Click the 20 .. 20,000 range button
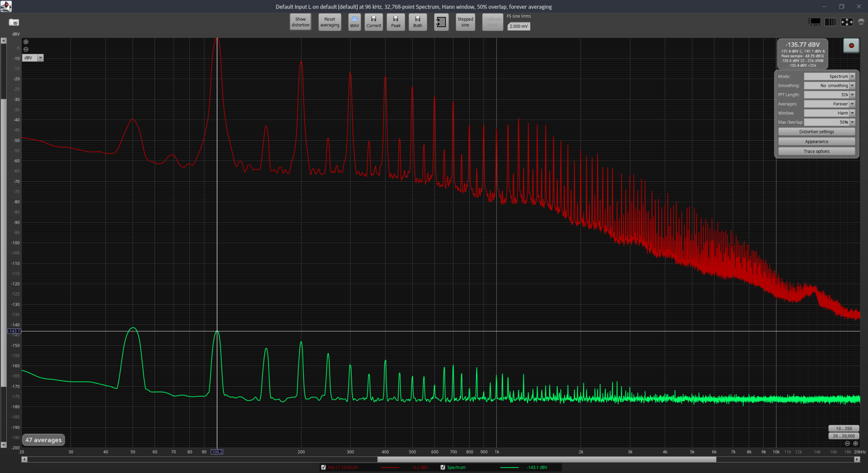 (x=843, y=436)
